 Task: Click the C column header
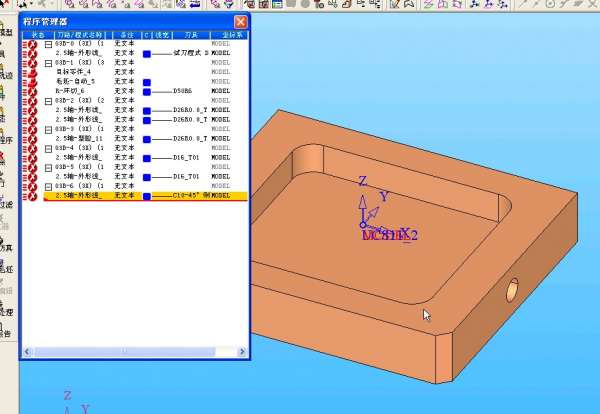[147, 35]
